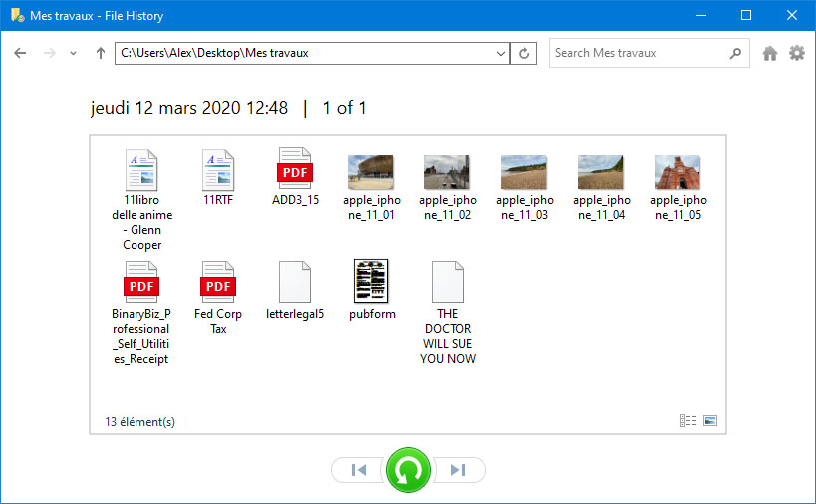Open the settings gear menu
This screenshot has width=816, height=504.
click(x=797, y=53)
